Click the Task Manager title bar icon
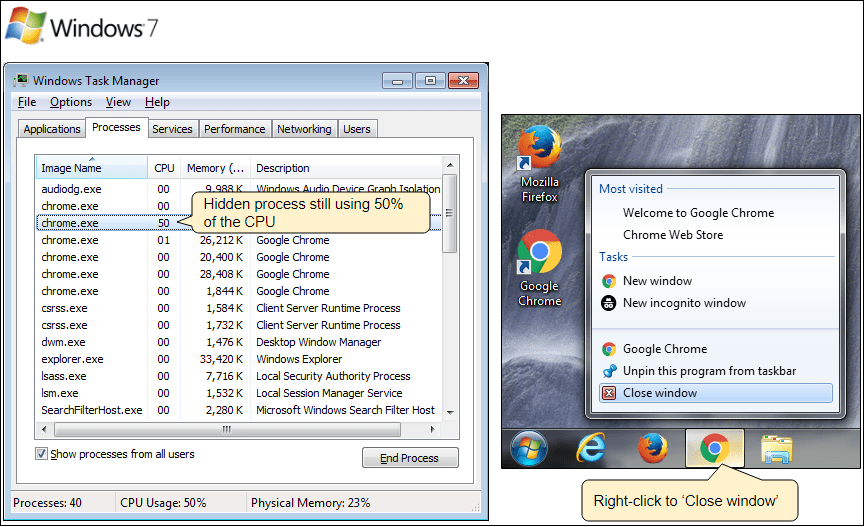This screenshot has height=527, width=864. pyautogui.click(x=21, y=80)
